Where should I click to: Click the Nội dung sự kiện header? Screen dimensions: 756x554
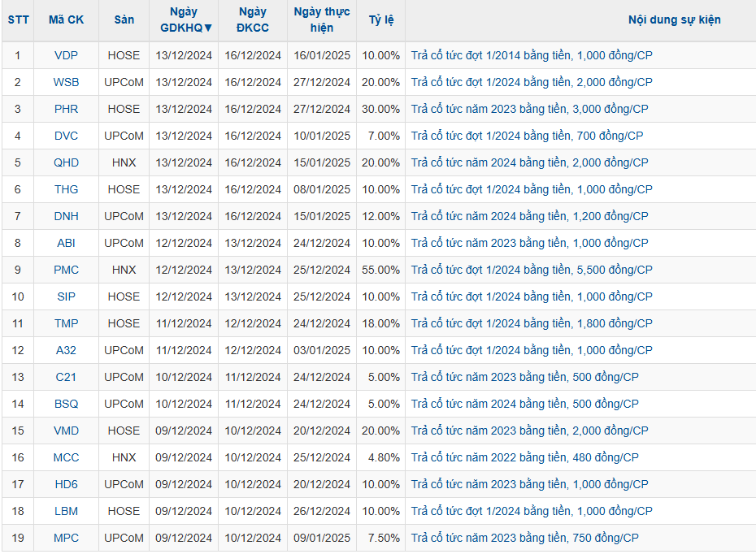[x=674, y=20]
